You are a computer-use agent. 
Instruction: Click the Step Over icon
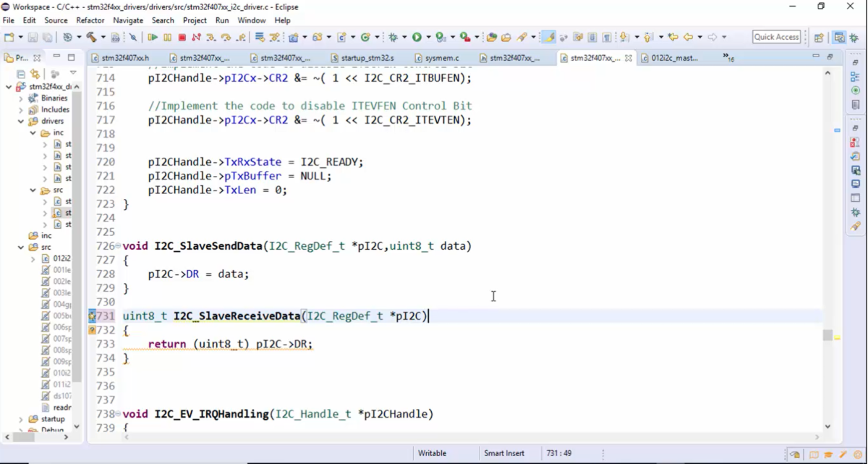[x=226, y=37]
